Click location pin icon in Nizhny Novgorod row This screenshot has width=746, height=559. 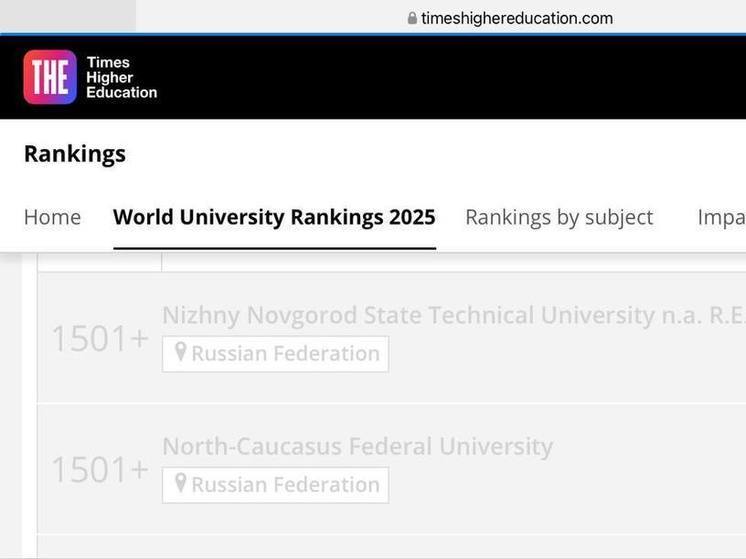coord(180,353)
